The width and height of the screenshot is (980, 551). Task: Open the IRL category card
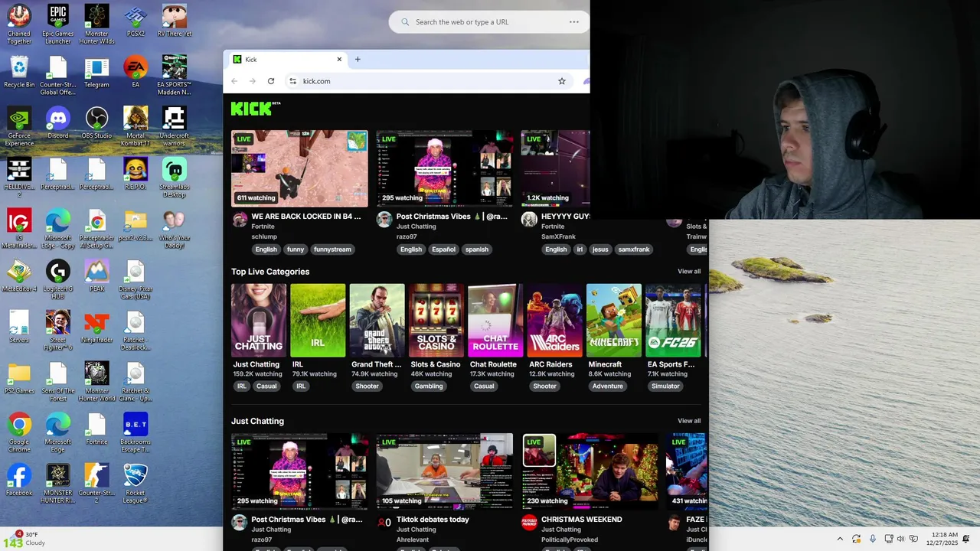click(x=318, y=320)
